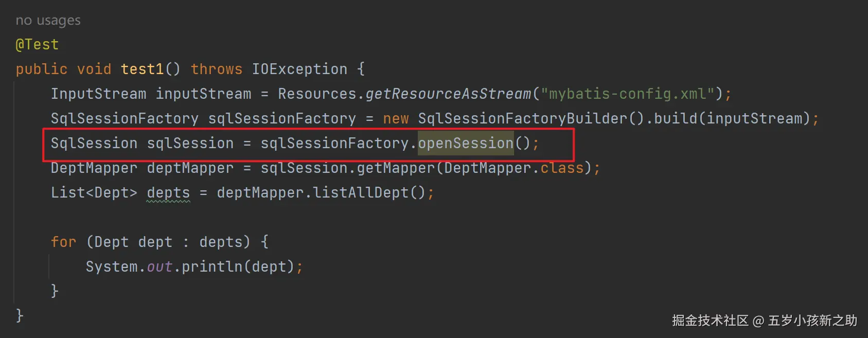Click the Resources class name
Image resolution: width=868 pixels, height=338 pixels.
[317, 94]
